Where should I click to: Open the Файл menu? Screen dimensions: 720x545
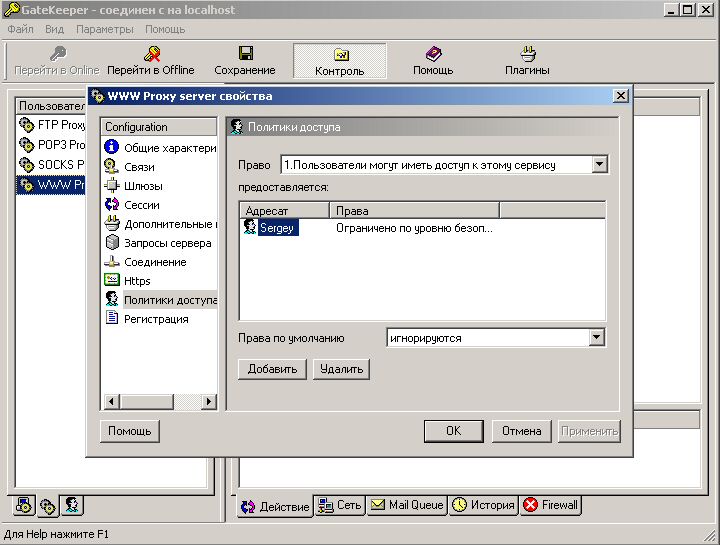click(21, 29)
